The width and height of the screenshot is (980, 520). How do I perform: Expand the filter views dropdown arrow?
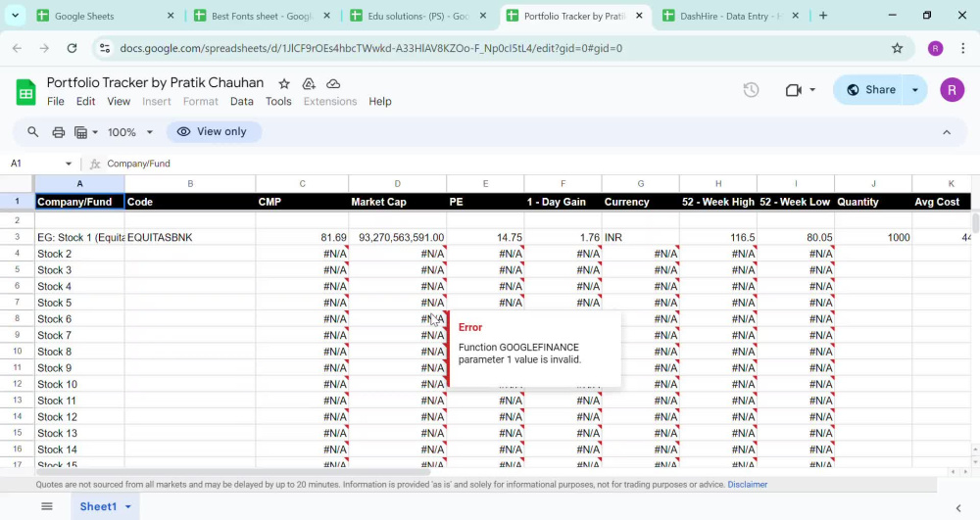[95, 132]
